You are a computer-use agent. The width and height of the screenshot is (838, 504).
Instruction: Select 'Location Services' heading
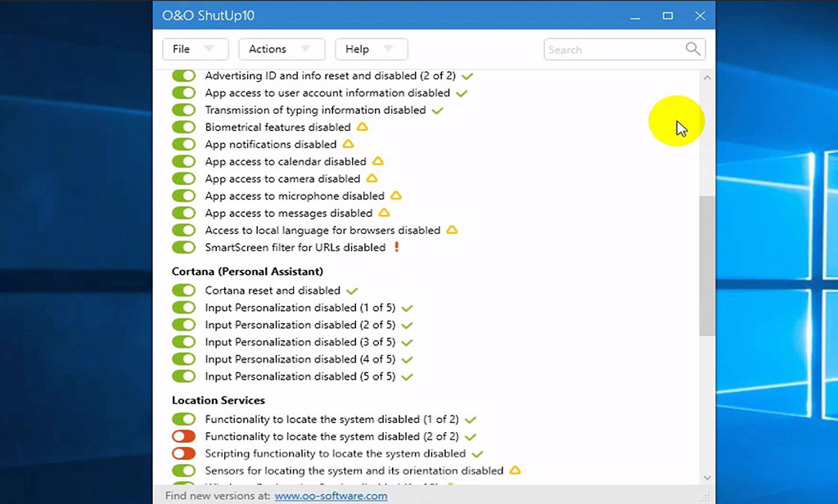[x=218, y=400]
